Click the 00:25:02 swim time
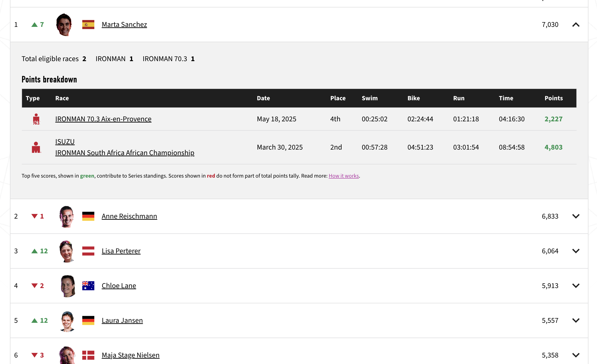Viewport: 597px width, 364px height. [375, 119]
